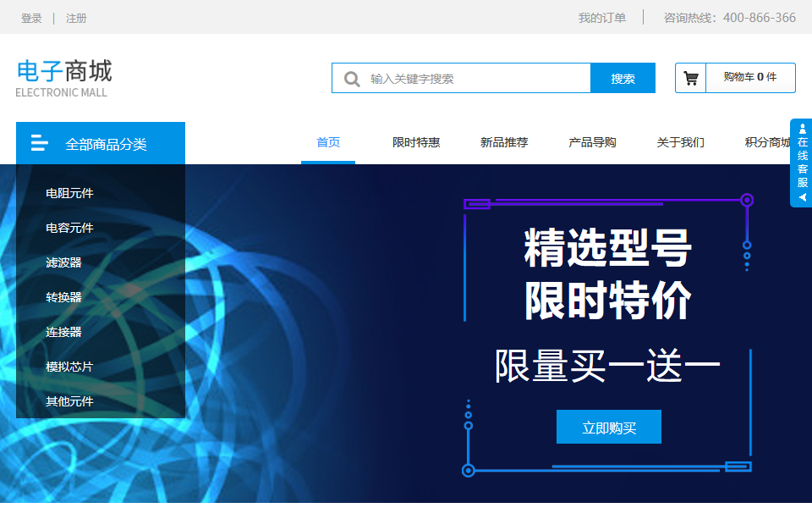Open the 转换器 category

click(63, 297)
